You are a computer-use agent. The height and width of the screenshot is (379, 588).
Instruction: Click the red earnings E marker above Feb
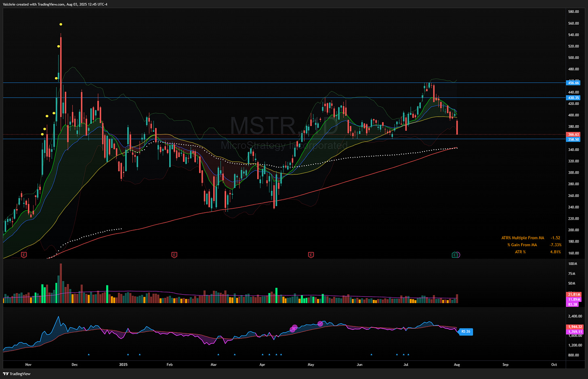174,255
